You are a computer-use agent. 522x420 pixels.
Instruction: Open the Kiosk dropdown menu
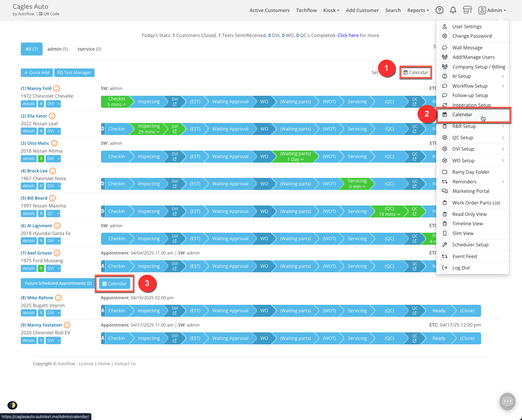pyautogui.click(x=331, y=10)
